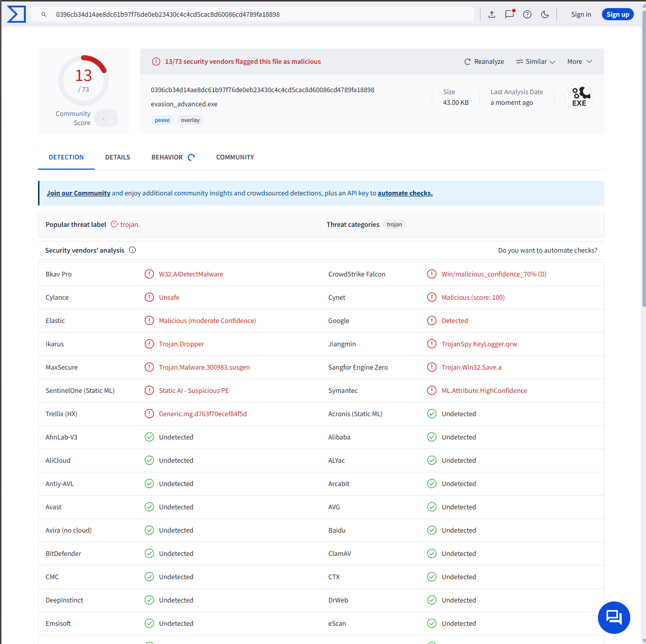
Task: Click the ClamAV vendor name
Action: click(x=339, y=553)
